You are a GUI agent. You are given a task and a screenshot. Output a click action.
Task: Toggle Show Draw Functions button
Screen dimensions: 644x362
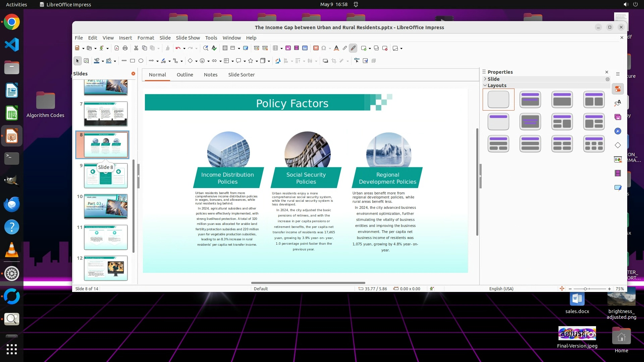[353, 48]
